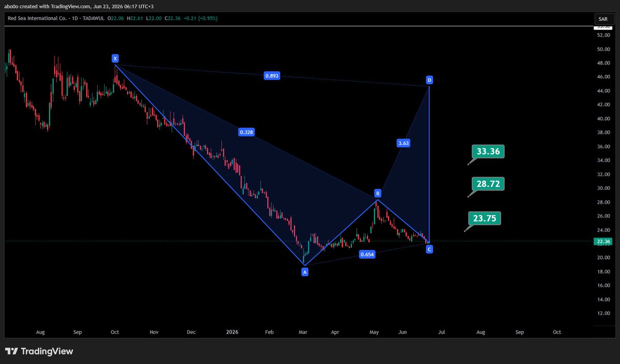Click the current price label 22.36 on axis

603,241
